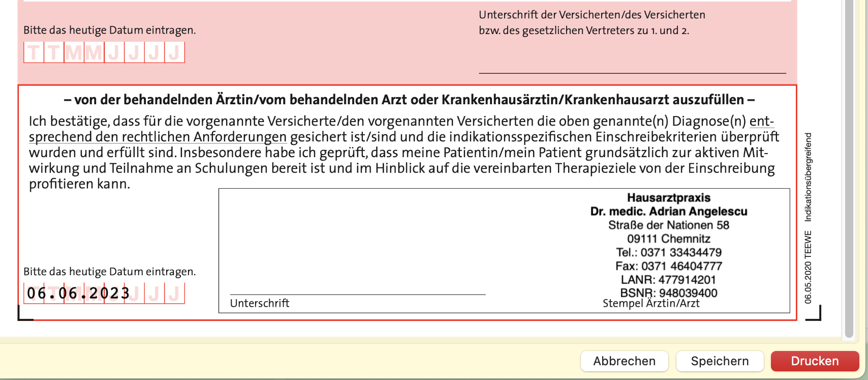Screen dimensions: 868x380
Task: Click the vertical scrollbar of the form
Action: click(849, 168)
